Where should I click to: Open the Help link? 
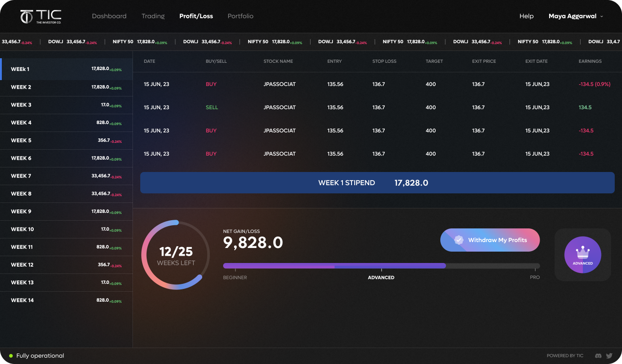point(526,16)
